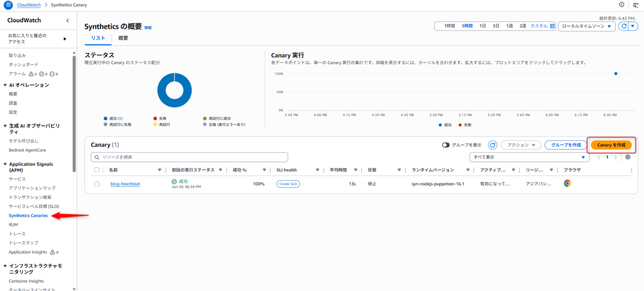Open サービスレベル目標 (SLO) in sidebar
This screenshot has width=644, height=291.
pos(34,206)
